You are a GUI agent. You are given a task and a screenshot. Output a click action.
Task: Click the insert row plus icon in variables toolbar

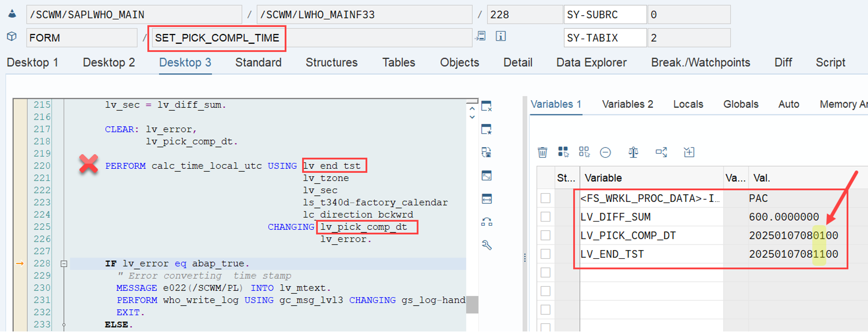click(689, 152)
